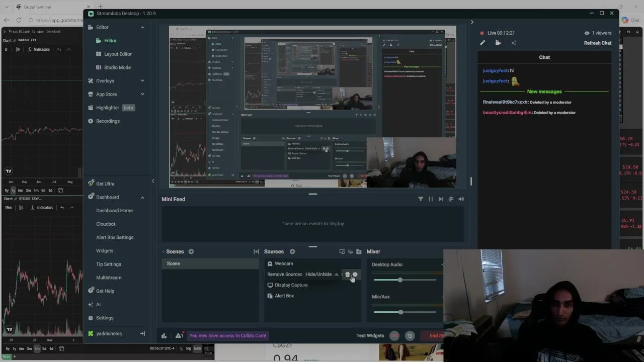Viewport: 644px width, 362px height.
Task: Add a new source
Action: [292, 251]
